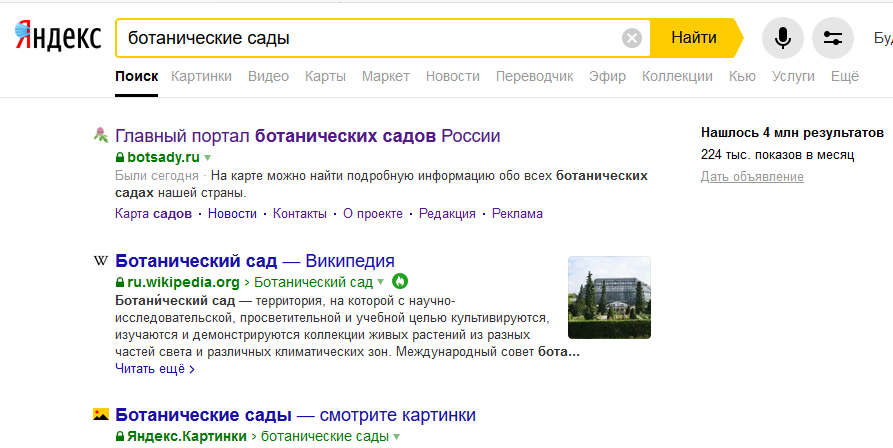Open the Ещё more services menu

pyautogui.click(x=845, y=76)
